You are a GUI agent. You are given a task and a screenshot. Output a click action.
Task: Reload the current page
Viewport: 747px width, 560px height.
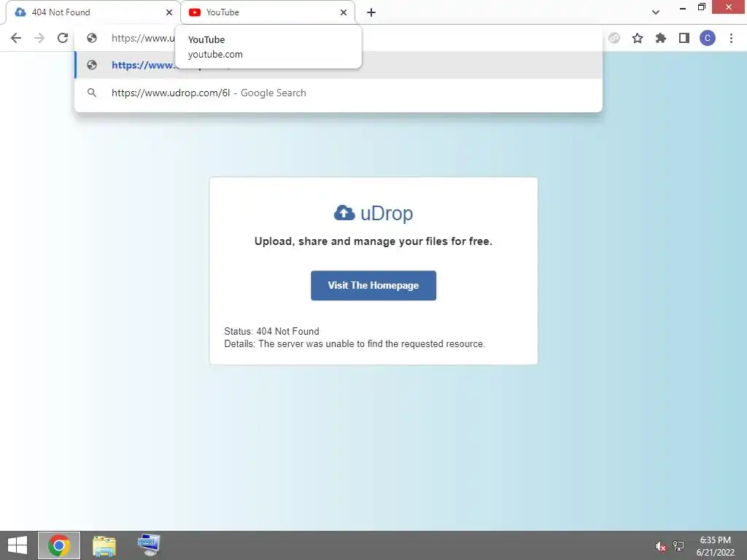pyautogui.click(x=63, y=38)
